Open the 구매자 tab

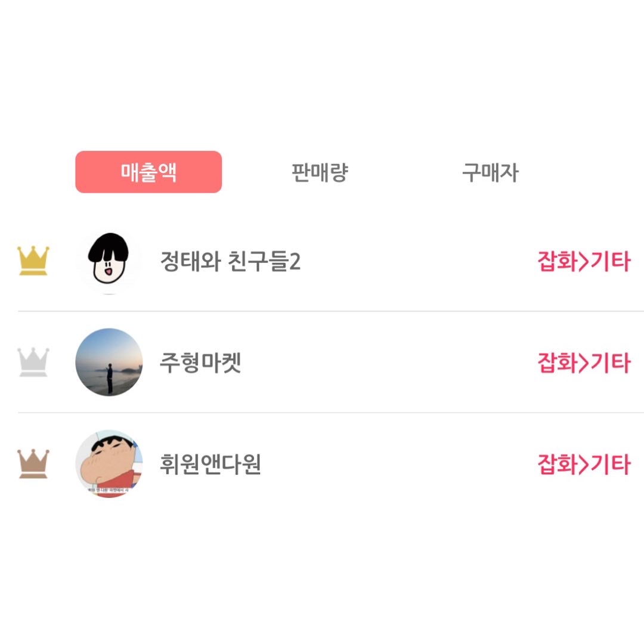tap(490, 172)
